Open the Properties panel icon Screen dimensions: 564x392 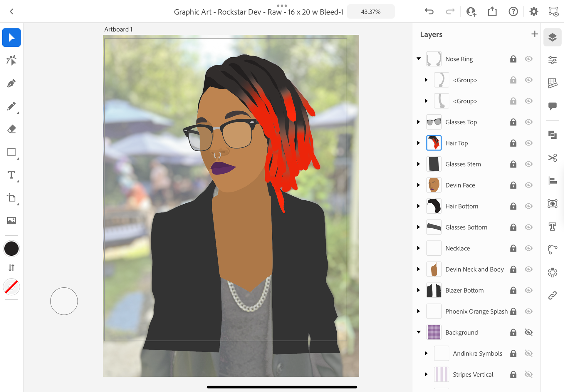(x=552, y=60)
